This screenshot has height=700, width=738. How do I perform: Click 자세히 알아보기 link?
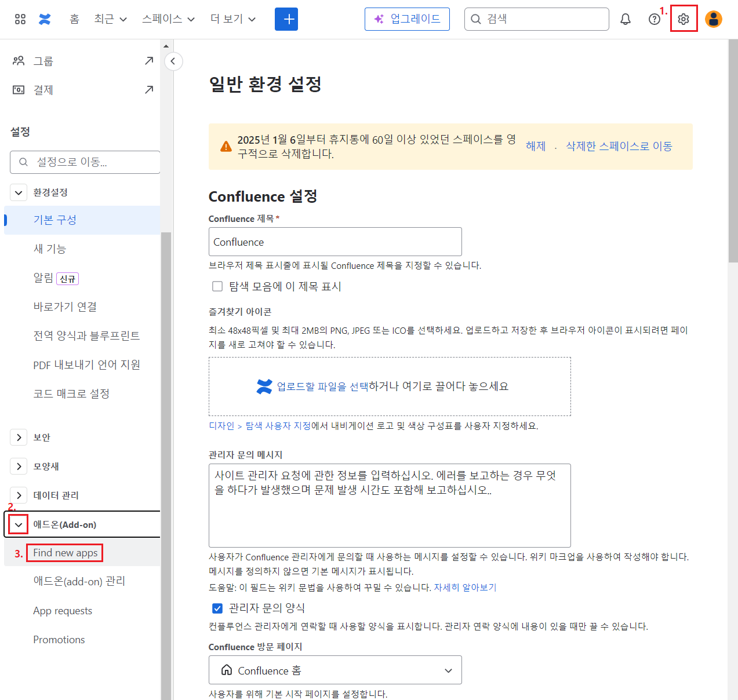point(465,588)
